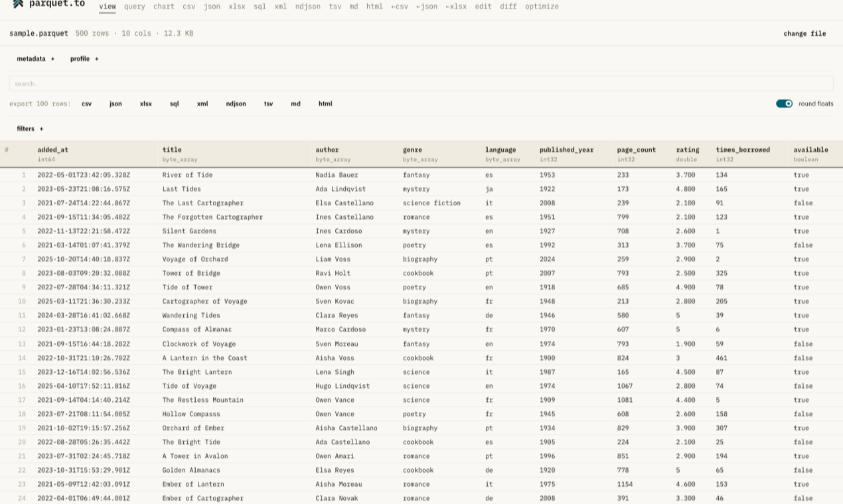Open the xml tab in top navigation
The height and width of the screenshot is (504, 843).
point(281,7)
